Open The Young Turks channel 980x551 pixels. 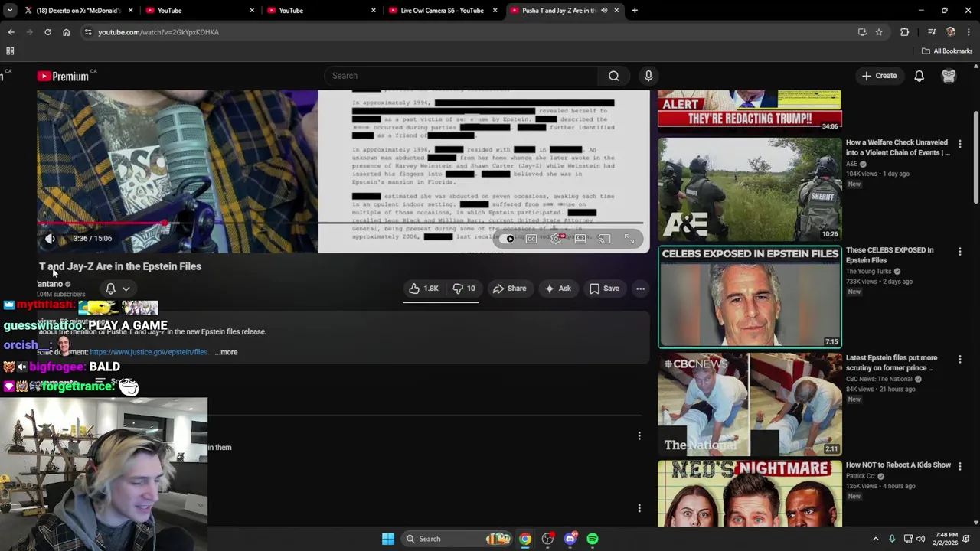pyautogui.click(x=868, y=271)
